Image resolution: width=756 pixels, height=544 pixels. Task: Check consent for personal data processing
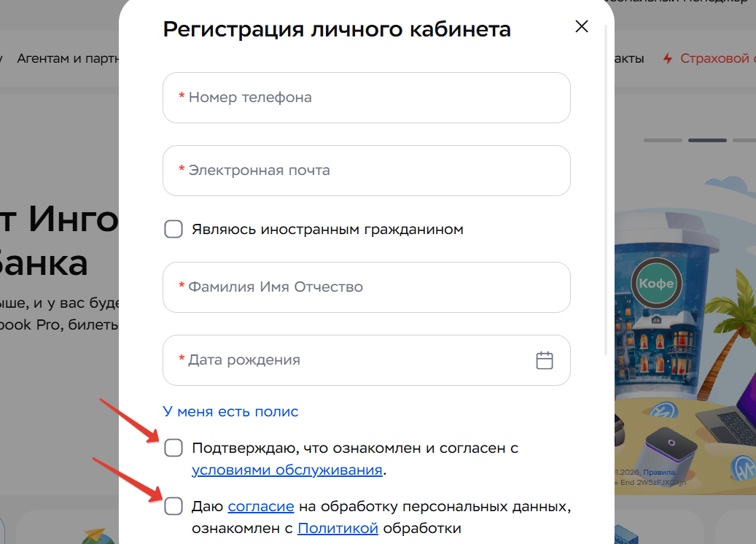click(173, 506)
